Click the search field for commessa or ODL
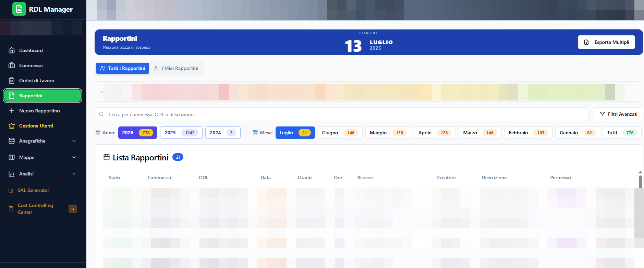Viewport: 644px width, 268px height. [x=341, y=114]
